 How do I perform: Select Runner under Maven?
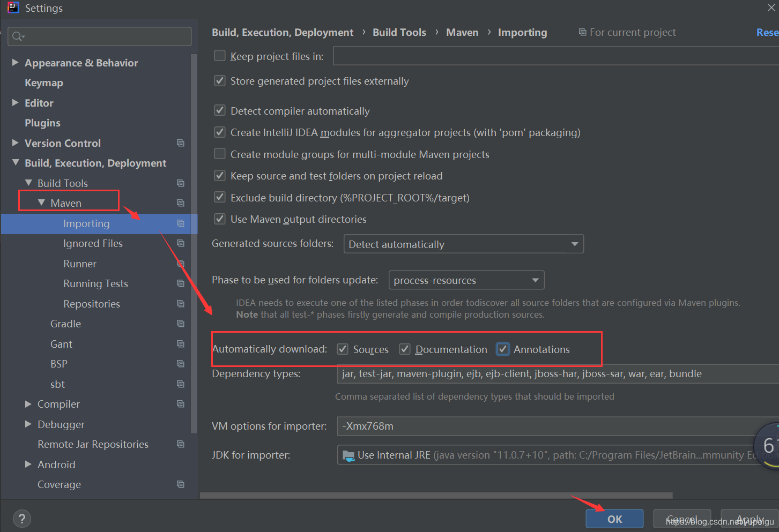80,264
